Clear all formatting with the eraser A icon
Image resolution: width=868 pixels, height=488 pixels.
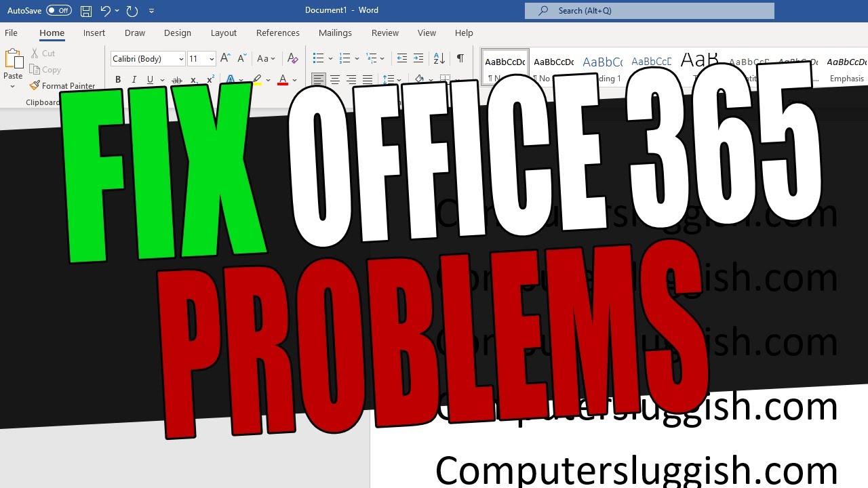[x=292, y=59]
